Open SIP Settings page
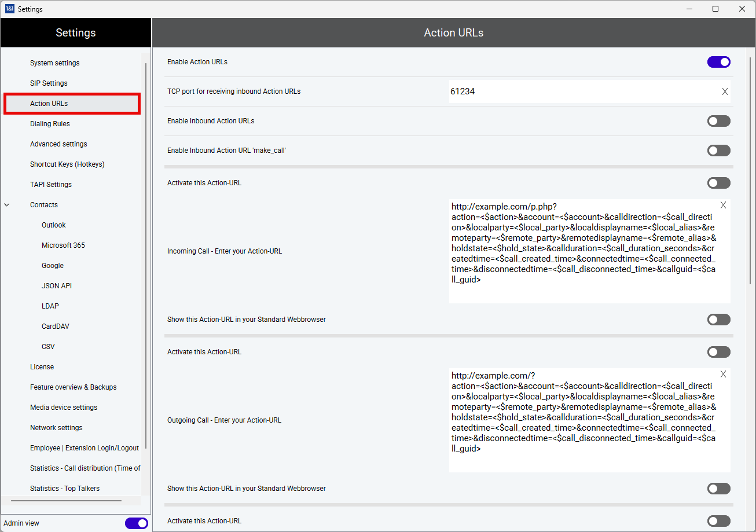756x532 pixels. (49, 83)
